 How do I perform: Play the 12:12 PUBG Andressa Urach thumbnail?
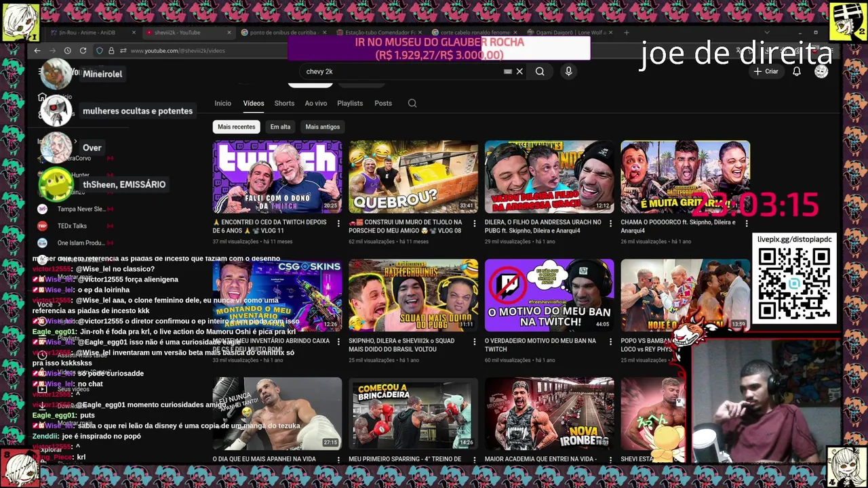[549, 177]
